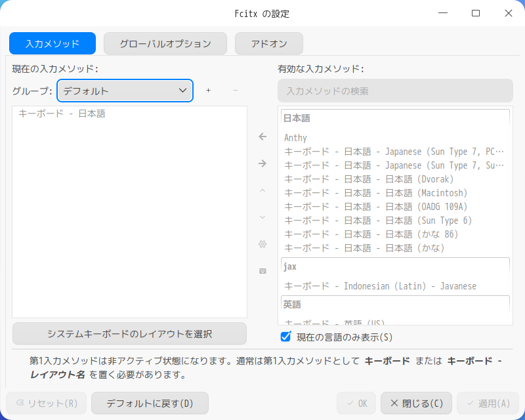
Task: Move selected input method up
Action: coord(262,190)
